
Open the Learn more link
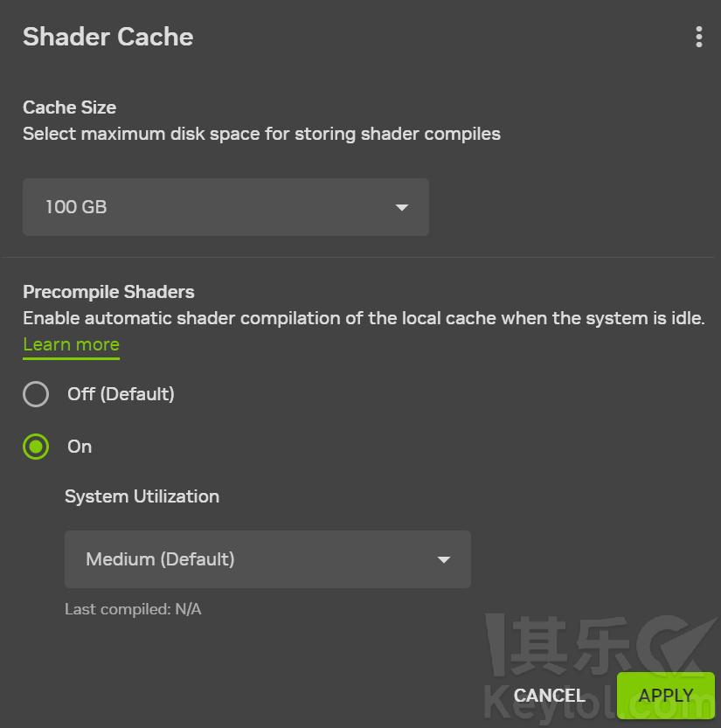coord(71,344)
